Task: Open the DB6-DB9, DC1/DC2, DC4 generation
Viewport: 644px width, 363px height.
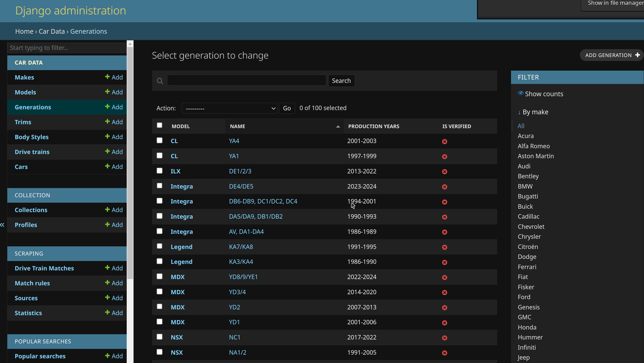Action: (x=263, y=201)
